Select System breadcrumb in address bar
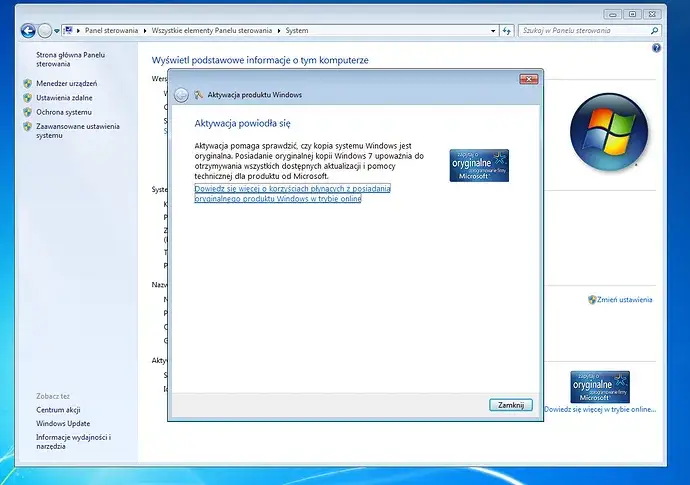This screenshot has height=485, width=690. click(297, 30)
